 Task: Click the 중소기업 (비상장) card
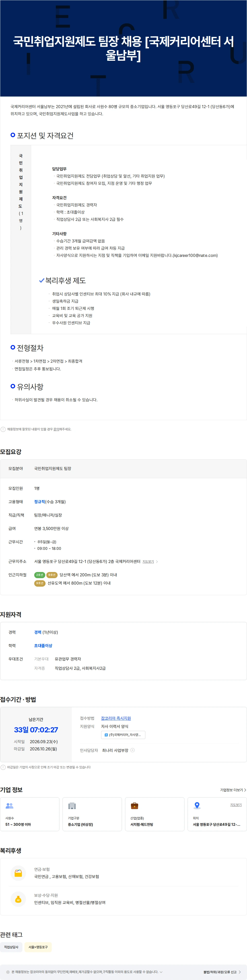point(92,814)
